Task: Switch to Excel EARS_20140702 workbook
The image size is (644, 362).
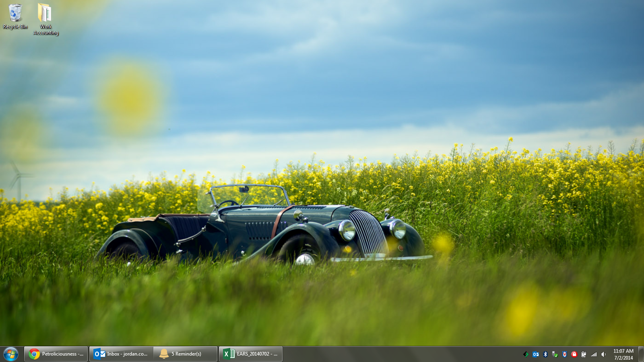Action: pyautogui.click(x=251, y=354)
